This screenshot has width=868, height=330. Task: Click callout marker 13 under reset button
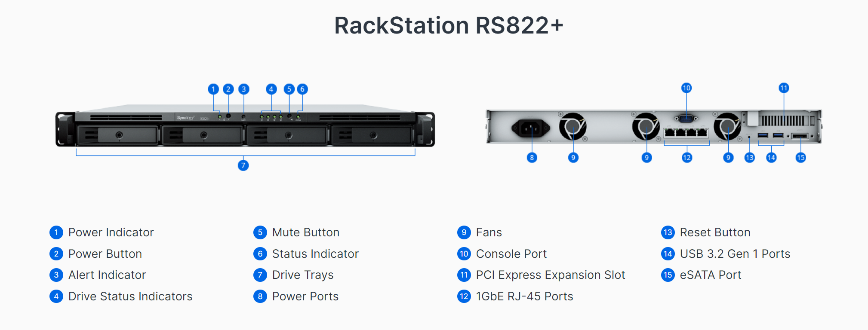pos(750,158)
